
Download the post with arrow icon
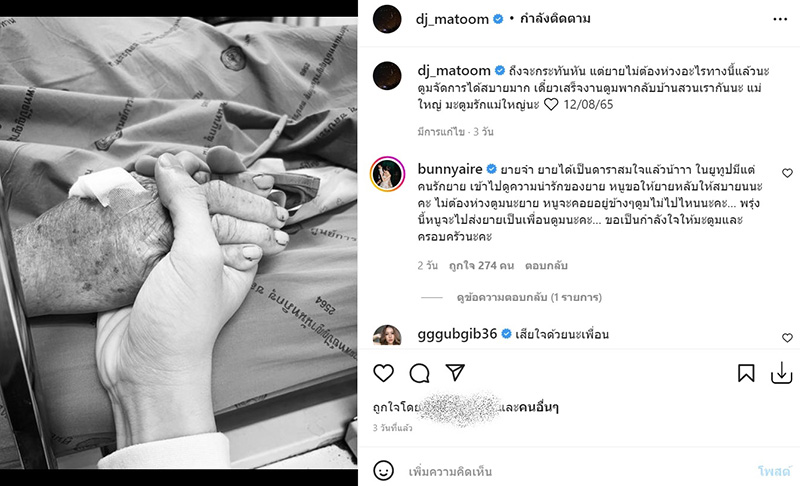click(x=781, y=373)
